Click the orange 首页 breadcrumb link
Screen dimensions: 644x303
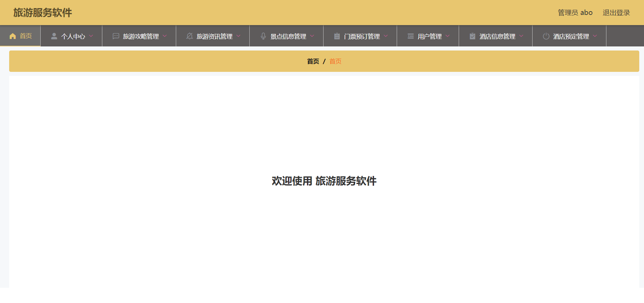point(335,61)
